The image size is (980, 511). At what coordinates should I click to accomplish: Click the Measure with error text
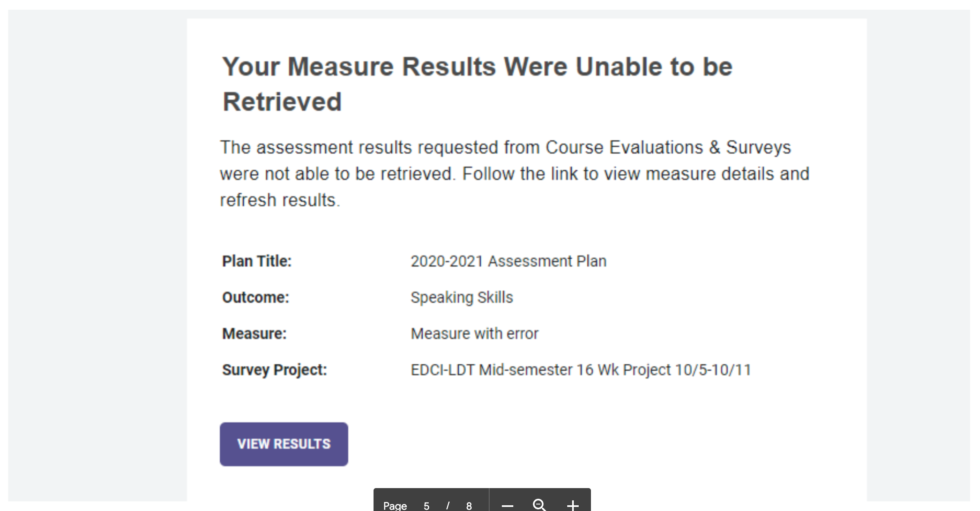click(x=474, y=334)
